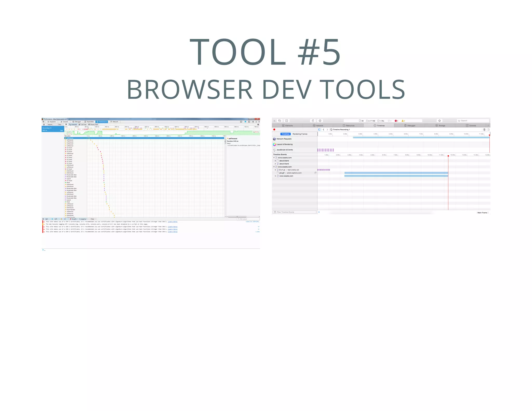Expand the E-v1.js timeline event

point(275,170)
